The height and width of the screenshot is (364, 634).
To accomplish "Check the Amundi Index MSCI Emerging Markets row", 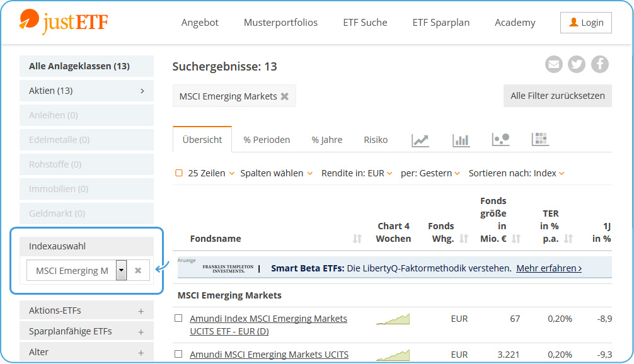I will pos(178,319).
